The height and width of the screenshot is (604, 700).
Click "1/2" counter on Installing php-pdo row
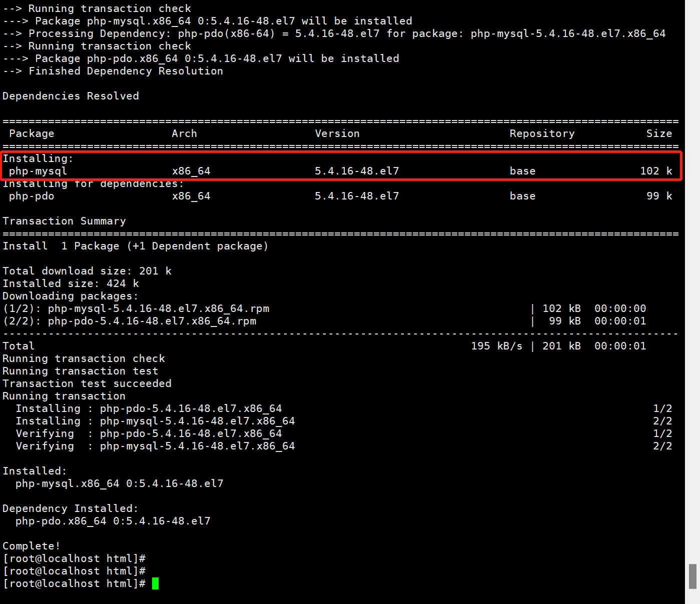coord(662,408)
